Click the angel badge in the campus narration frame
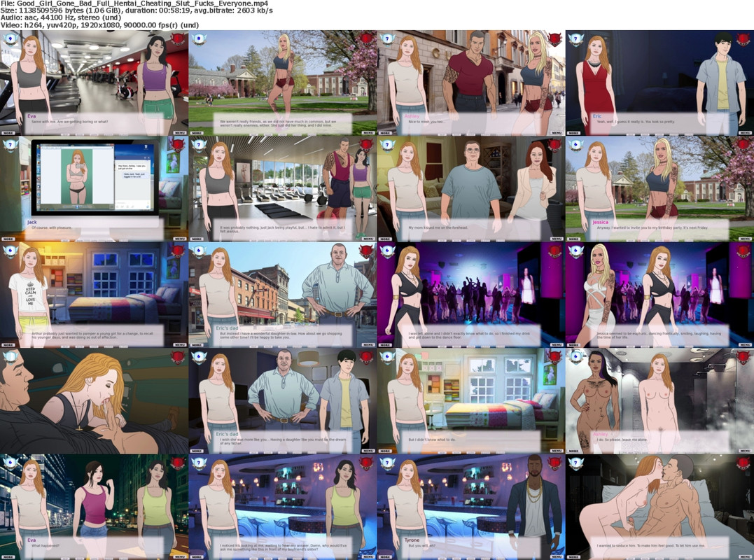 (x=199, y=39)
